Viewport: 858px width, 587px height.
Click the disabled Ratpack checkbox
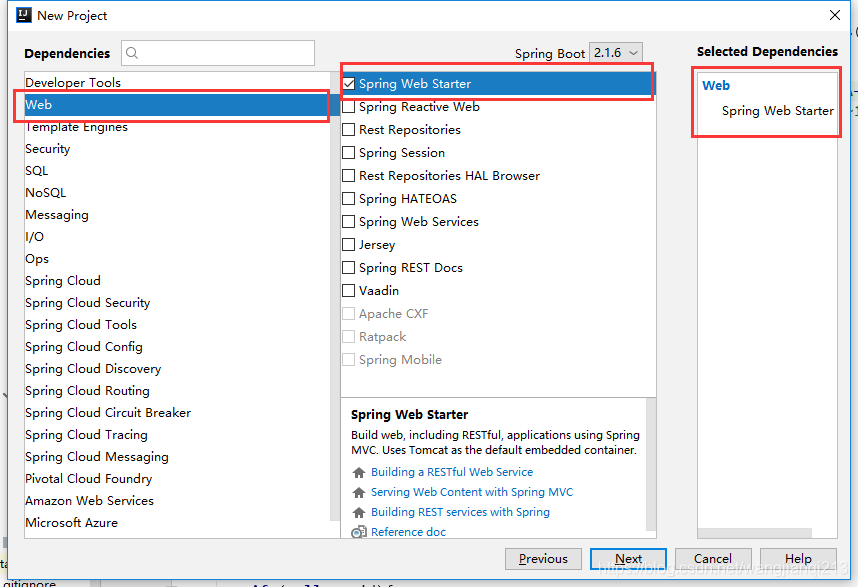(349, 336)
